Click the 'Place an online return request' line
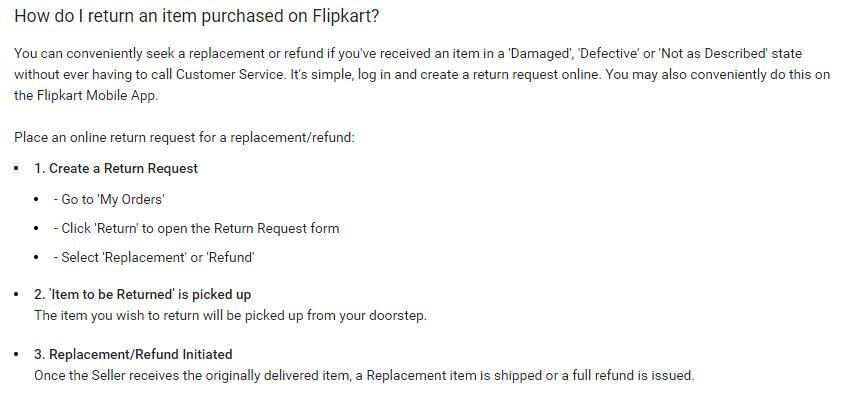 point(184,137)
